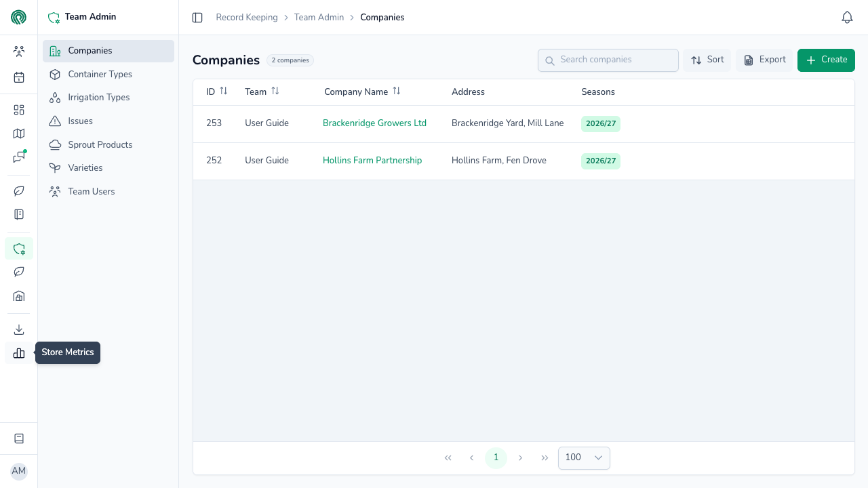
Task: Click the download icon in the rail
Action: (19, 329)
